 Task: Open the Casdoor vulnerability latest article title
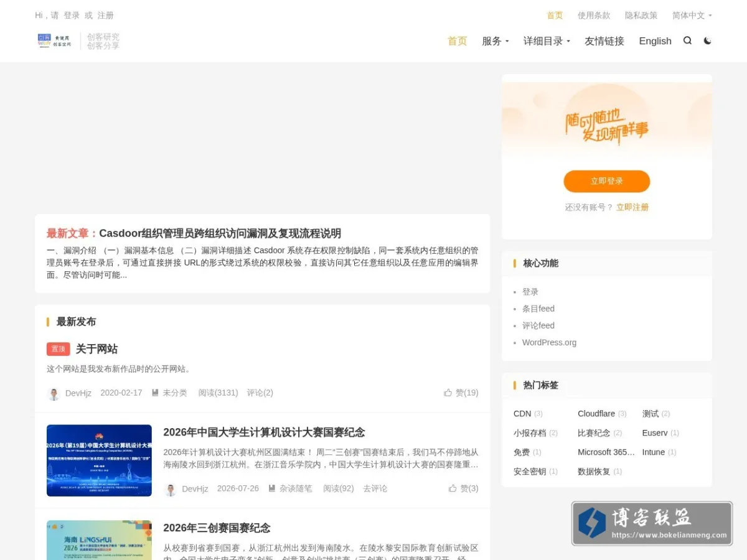click(220, 233)
